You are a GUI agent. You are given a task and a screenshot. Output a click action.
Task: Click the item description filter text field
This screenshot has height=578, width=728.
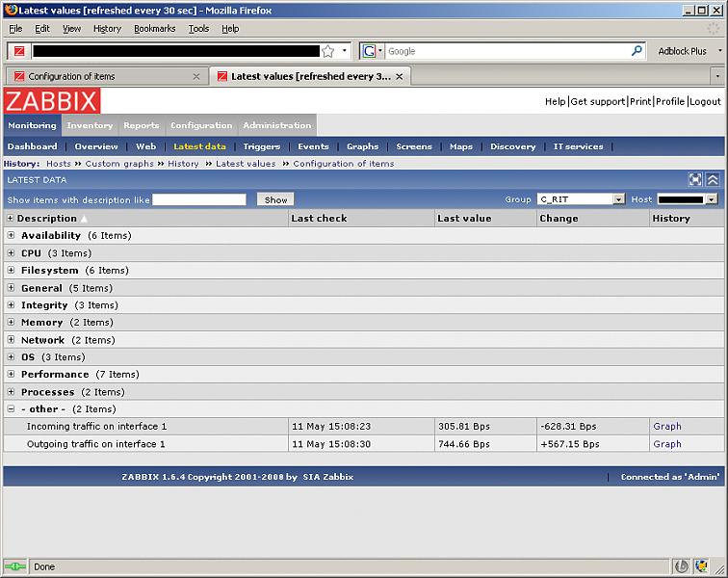(199, 199)
